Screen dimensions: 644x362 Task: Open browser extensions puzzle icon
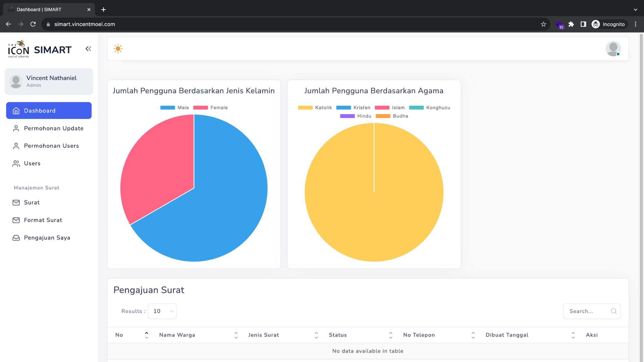(x=571, y=24)
